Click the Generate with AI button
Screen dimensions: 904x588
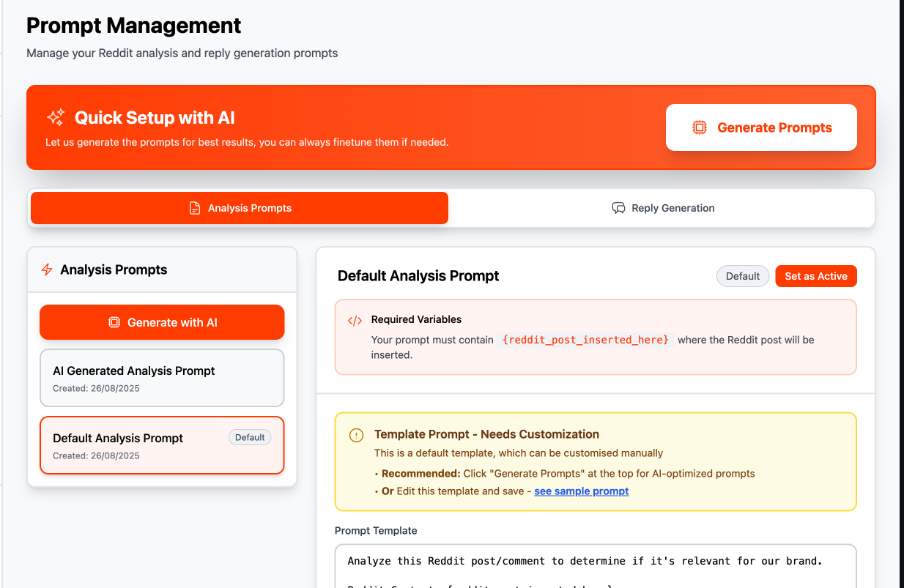162,322
